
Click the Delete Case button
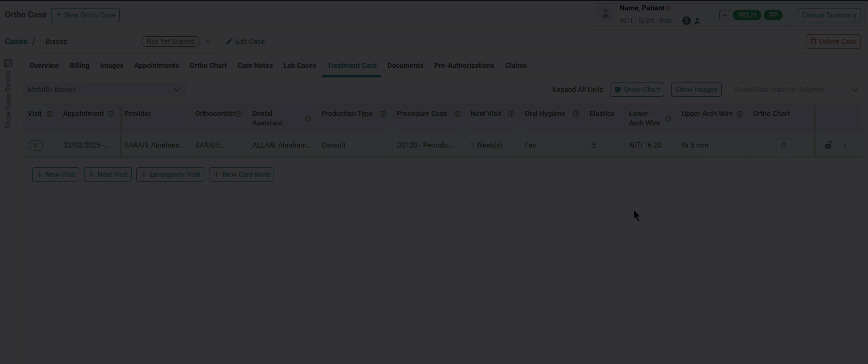click(x=833, y=41)
